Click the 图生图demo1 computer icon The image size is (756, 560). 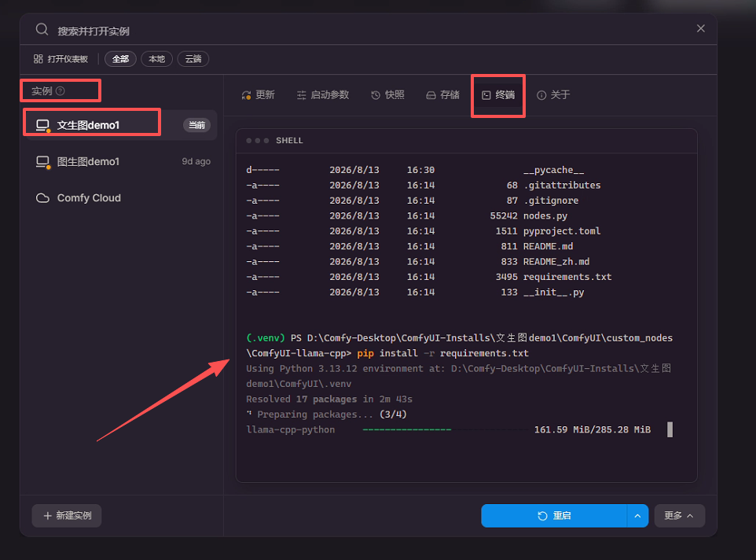(43, 162)
